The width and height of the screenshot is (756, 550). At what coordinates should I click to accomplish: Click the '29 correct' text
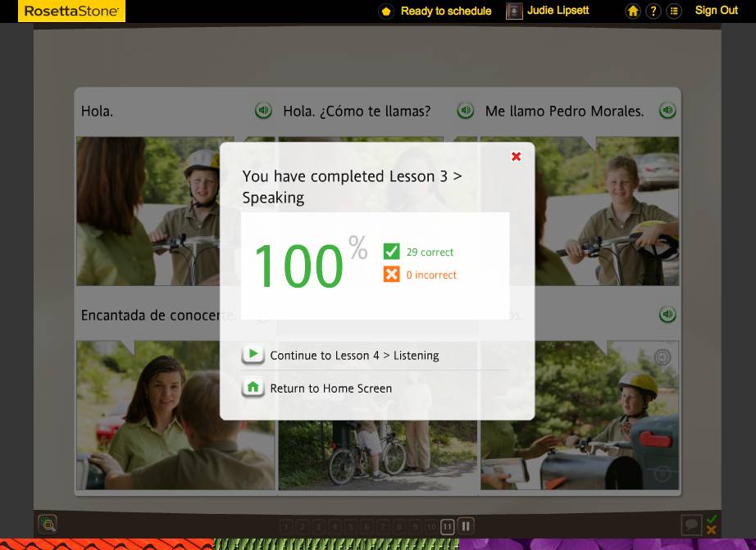pyautogui.click(x=430, y=252)
